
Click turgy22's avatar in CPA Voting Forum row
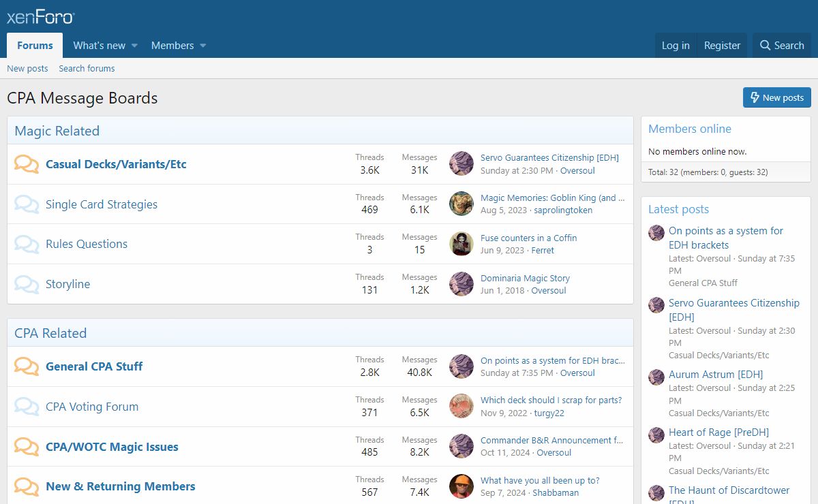pyautogui.click(x=461, y=406)
